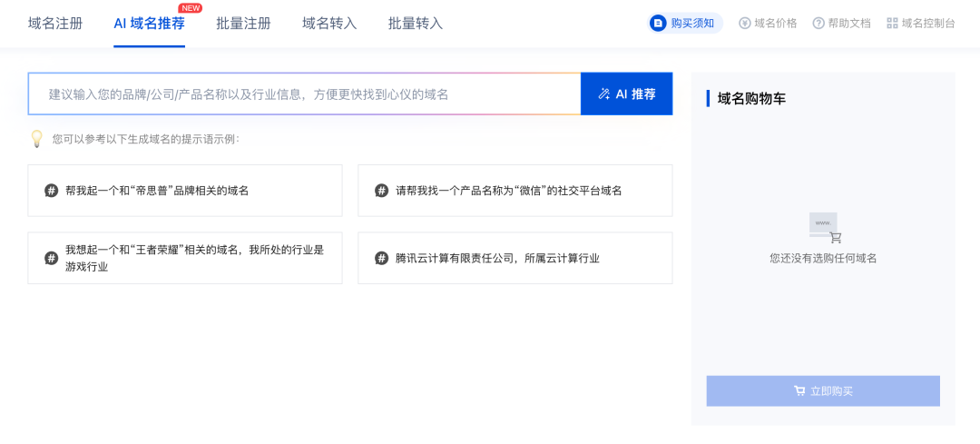The image size is (980, 444).
Task: Click the red NEW badge
Action: tap(190, 8)
